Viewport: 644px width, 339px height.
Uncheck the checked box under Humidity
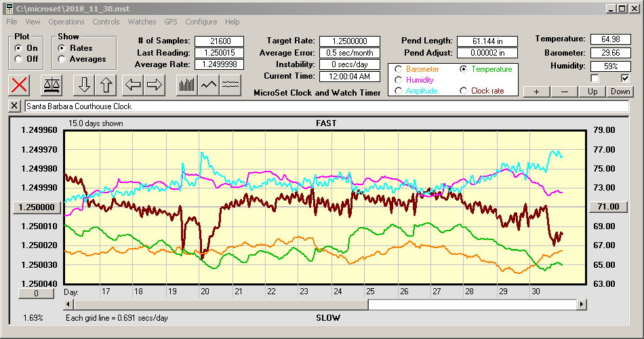coord(625,79)
